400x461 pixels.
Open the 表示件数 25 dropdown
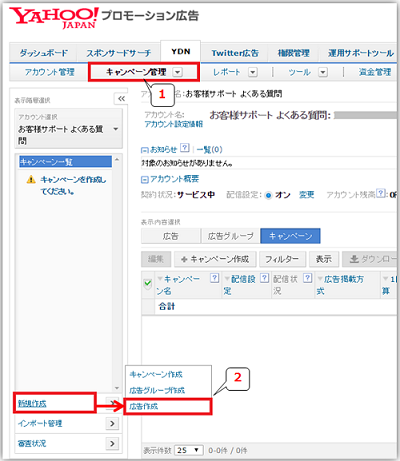coord(188,450)
